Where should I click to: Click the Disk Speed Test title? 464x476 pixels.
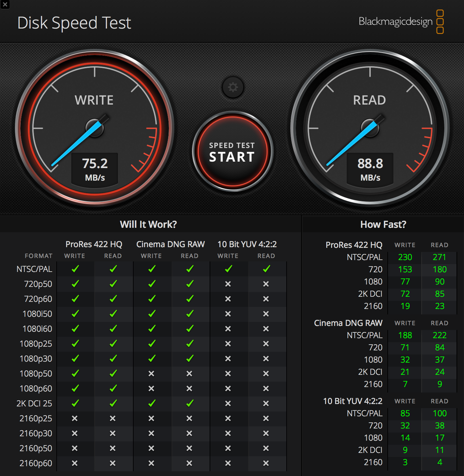pyautogui.click(x=74, y=23)
